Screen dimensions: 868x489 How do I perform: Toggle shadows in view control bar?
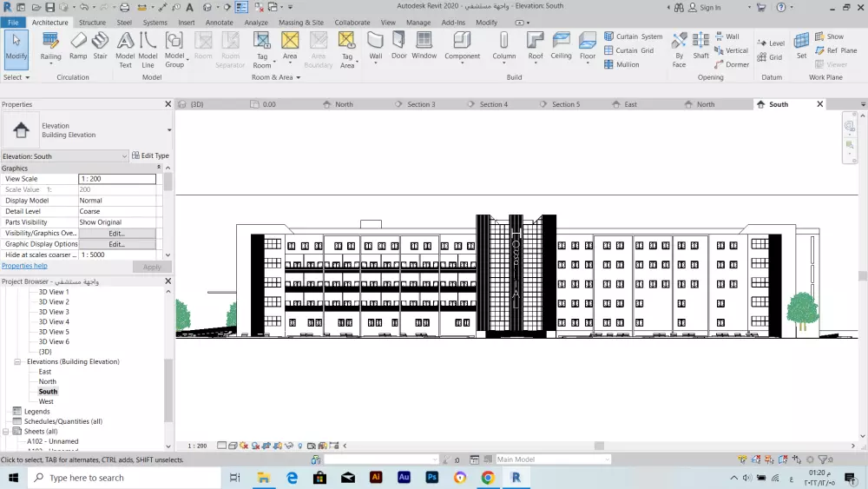click(257, 446)
